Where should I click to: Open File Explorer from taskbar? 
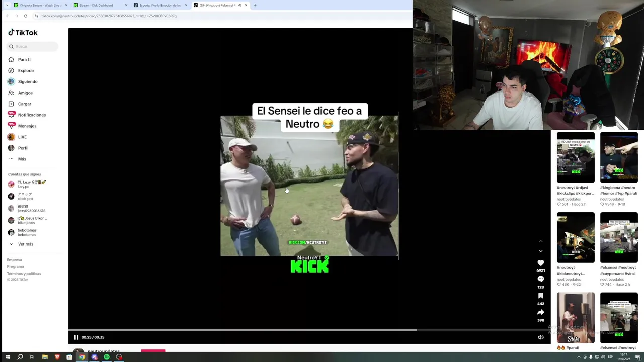click(45, 357)
